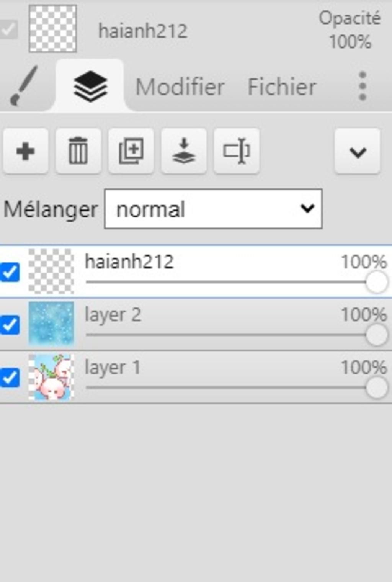Open the three-dot more options menu

pos(362,87)
